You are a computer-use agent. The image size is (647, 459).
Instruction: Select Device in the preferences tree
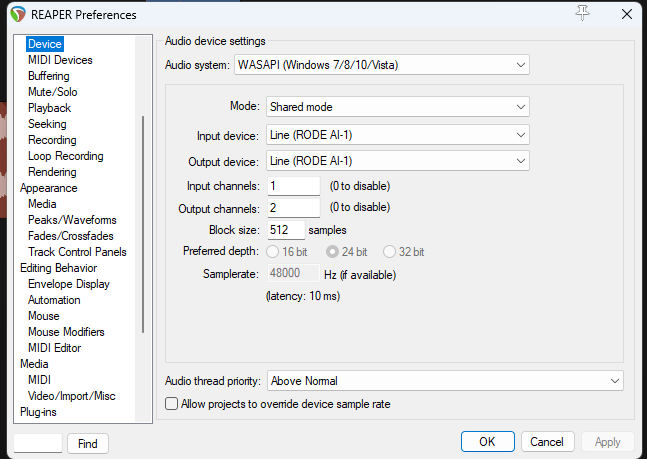click(45, 44)
